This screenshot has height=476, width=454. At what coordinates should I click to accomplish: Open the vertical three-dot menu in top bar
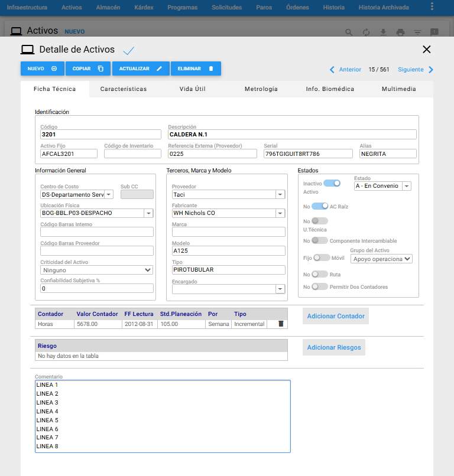tap(432, 6)
